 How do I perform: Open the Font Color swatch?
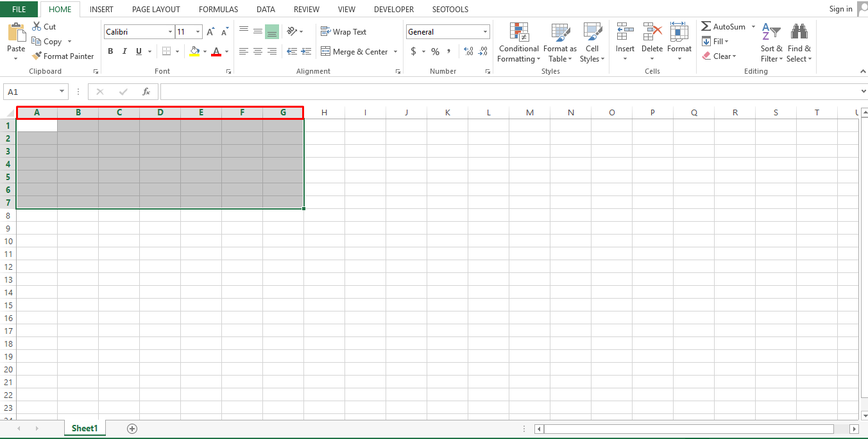coord(217,51)
